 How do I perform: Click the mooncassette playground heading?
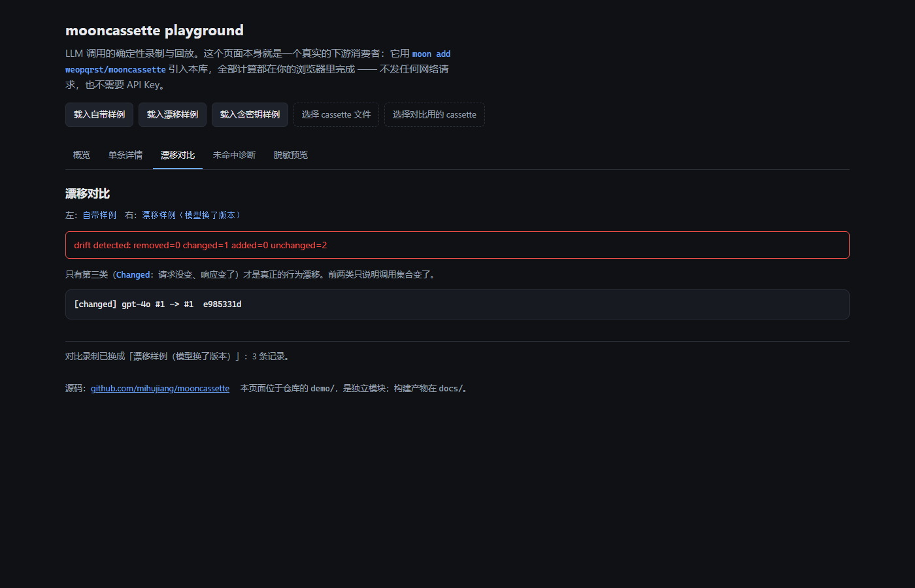pyautogui.click(x=154, y=30)
